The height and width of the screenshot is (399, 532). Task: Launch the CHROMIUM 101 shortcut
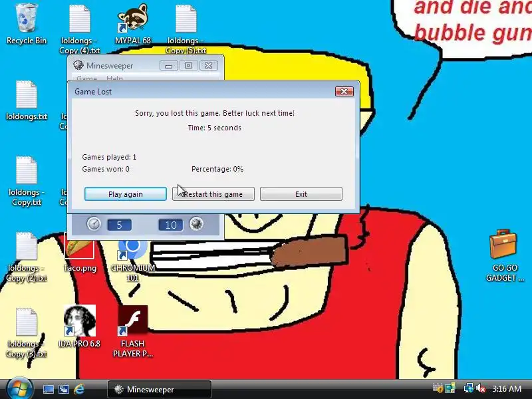[132, 261]
